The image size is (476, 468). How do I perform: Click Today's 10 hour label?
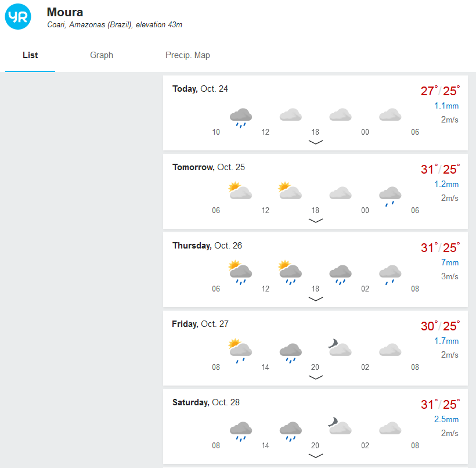[216, 132]
